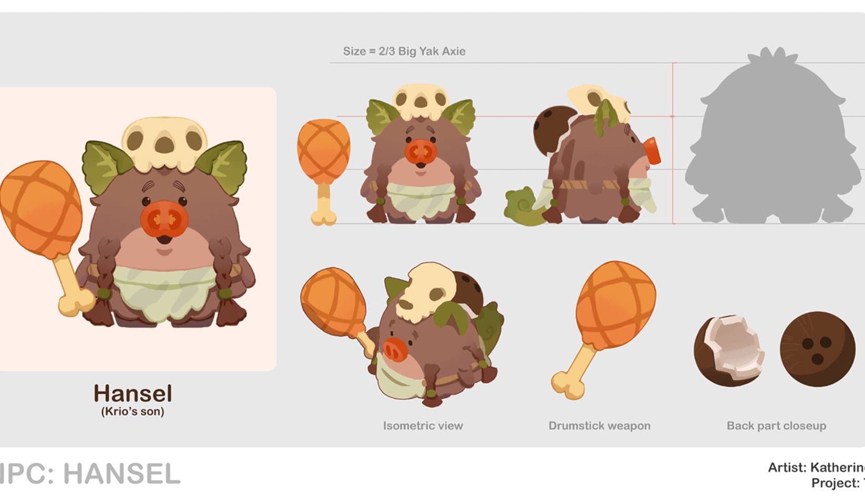This screenshot has width=865, height=504.
Task: Click the coconut on side-view Hansel's back
Action: pos(553,129)
